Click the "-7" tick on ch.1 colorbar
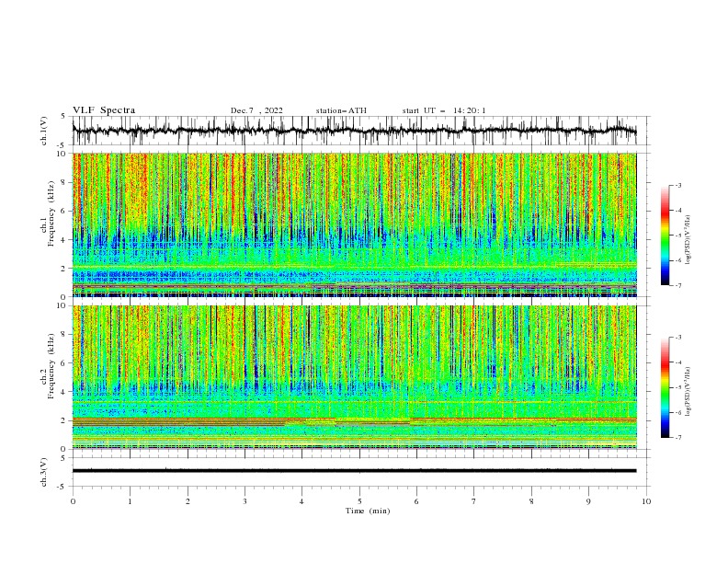This screenshot has height=563, width=728. (678, 285)
